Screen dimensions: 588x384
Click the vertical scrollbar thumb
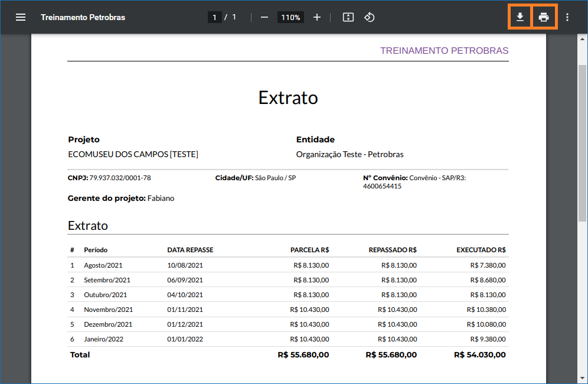(x=582, y=142)
